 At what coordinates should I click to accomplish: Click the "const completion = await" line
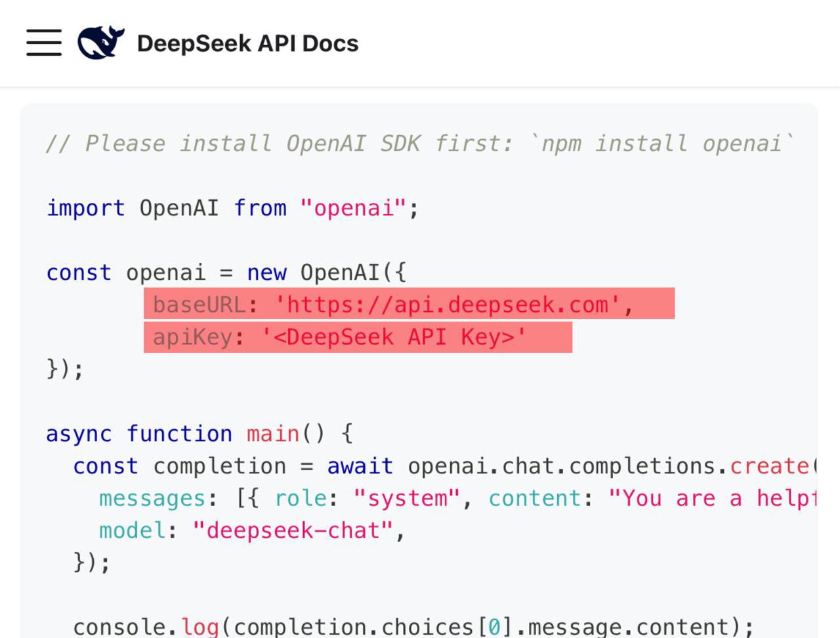coord(445,466)
